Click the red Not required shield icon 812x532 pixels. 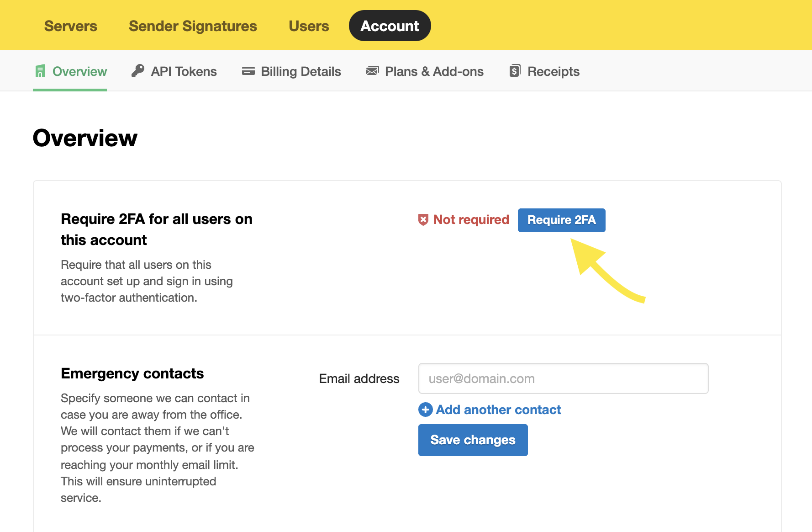click(x=423, y=220)
